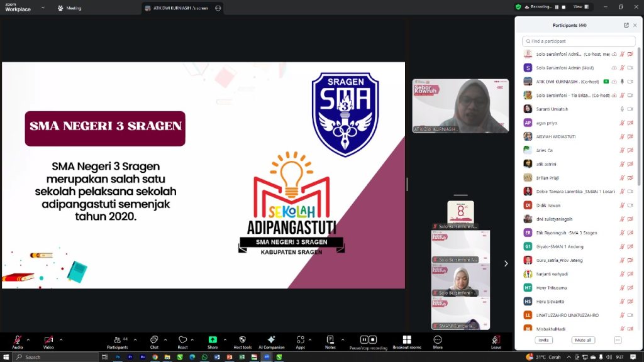The width and height of the screenshot is (644, 362).
Task: Pause the recording in the top bar
Action: tap(556, 7)
